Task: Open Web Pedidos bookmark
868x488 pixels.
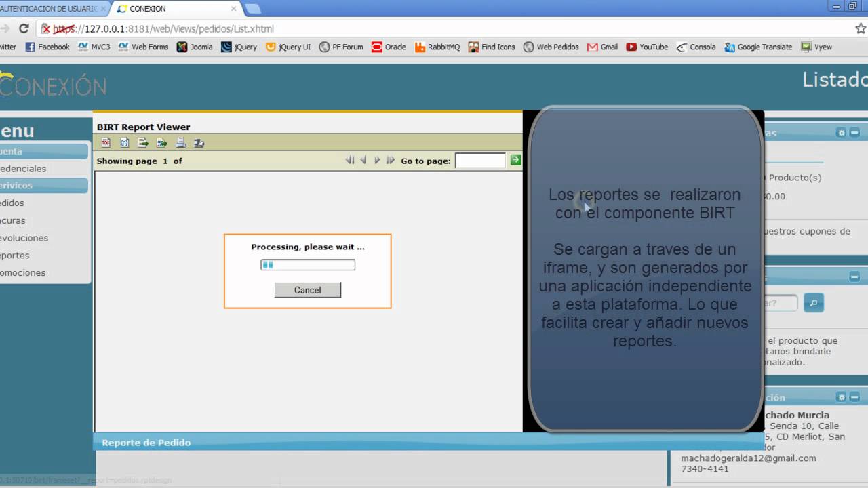Action: 551,47
